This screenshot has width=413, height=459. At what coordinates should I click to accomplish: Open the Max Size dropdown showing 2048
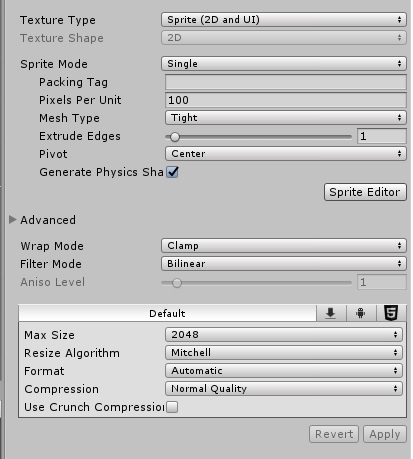click(x=284, y=334)
